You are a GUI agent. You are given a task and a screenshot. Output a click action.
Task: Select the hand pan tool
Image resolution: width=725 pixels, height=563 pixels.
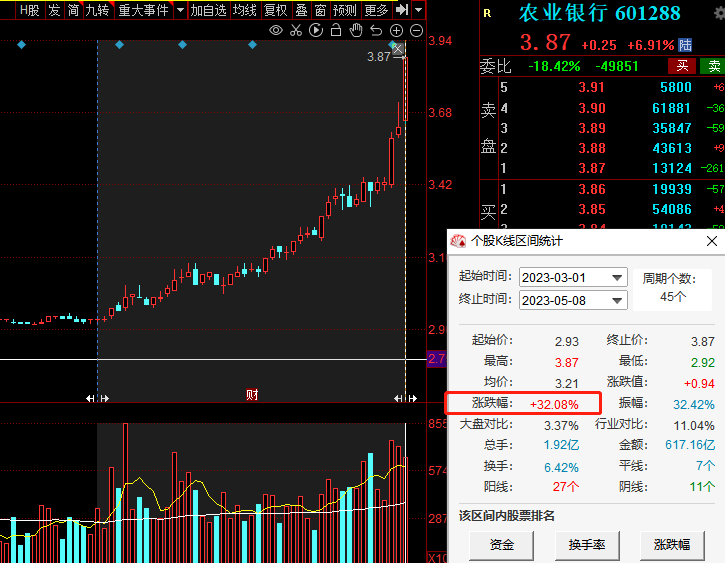click(356, 31)
